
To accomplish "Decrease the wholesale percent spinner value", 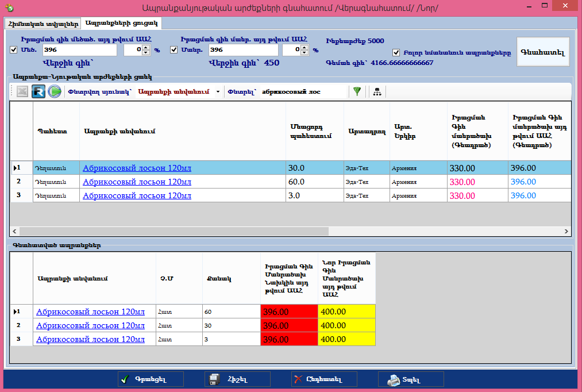I will pyautogui.click(x=147, y=52).
